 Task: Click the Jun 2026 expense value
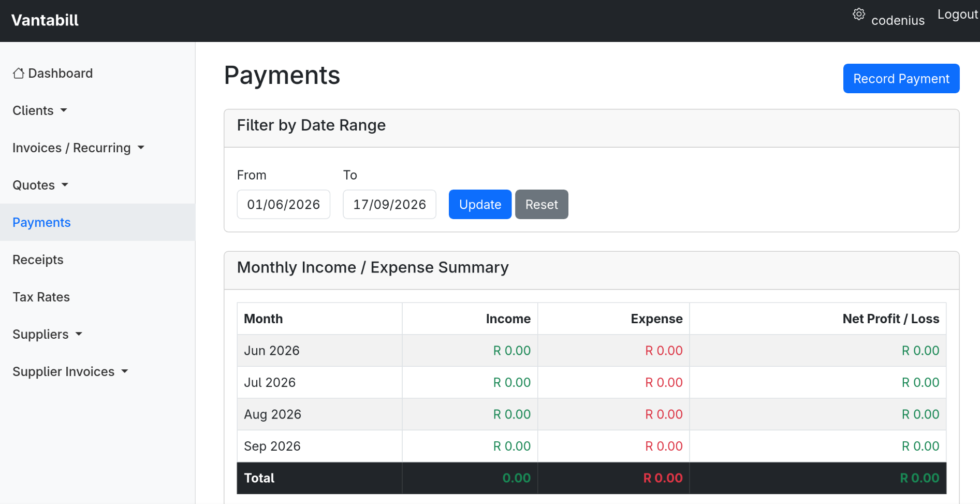[664, 351]
